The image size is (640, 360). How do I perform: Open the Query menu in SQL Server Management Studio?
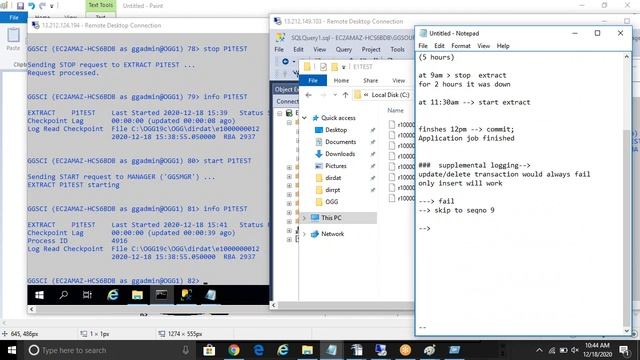[x=344, y=49]
